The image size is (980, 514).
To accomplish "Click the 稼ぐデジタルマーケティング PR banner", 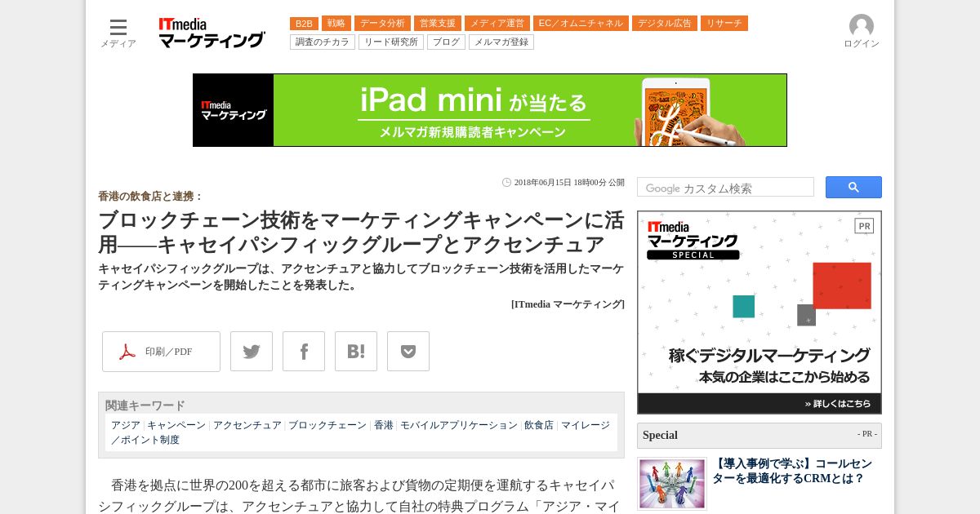I will coord(759,312).
